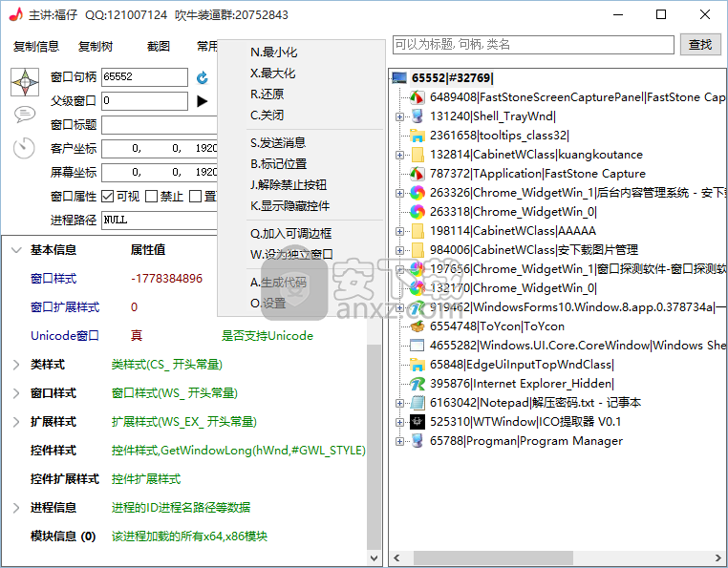Click folder icon of EdgeUiInputTopWndClass row

(417, 365)
